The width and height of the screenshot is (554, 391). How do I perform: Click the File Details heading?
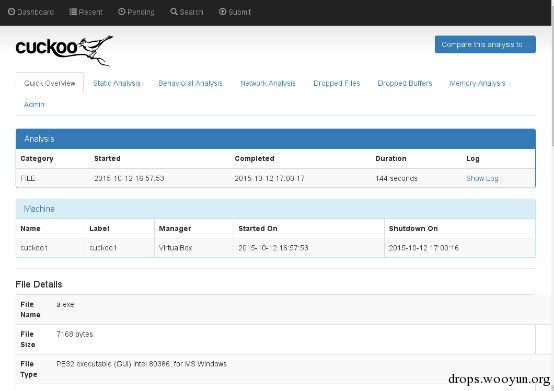[x=39, y=284]
